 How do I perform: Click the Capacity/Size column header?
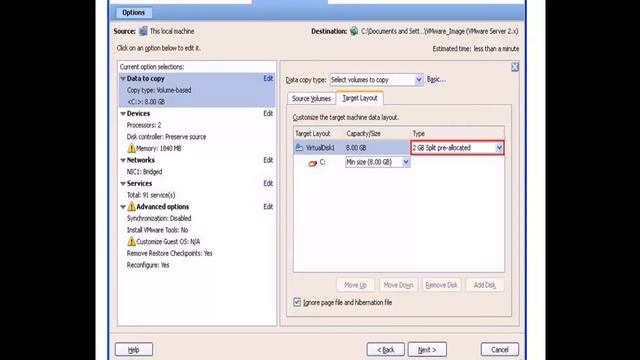click(364, 133)
